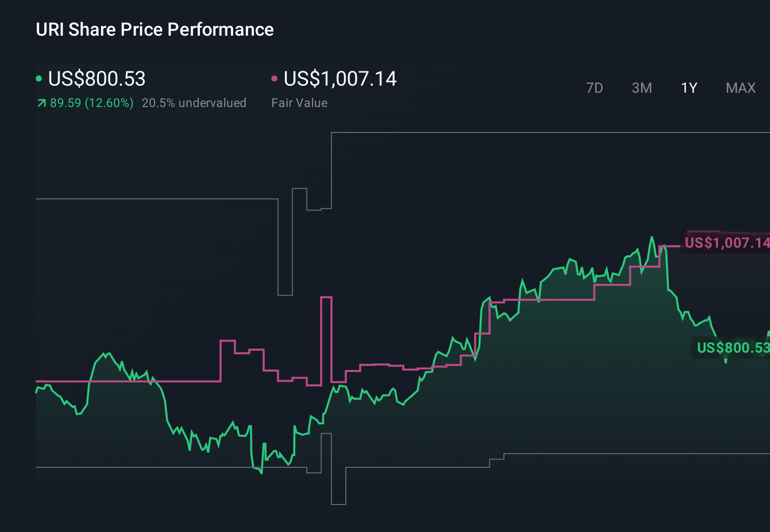Click the upward trend arrow beside 89.59

pos(41,102)
